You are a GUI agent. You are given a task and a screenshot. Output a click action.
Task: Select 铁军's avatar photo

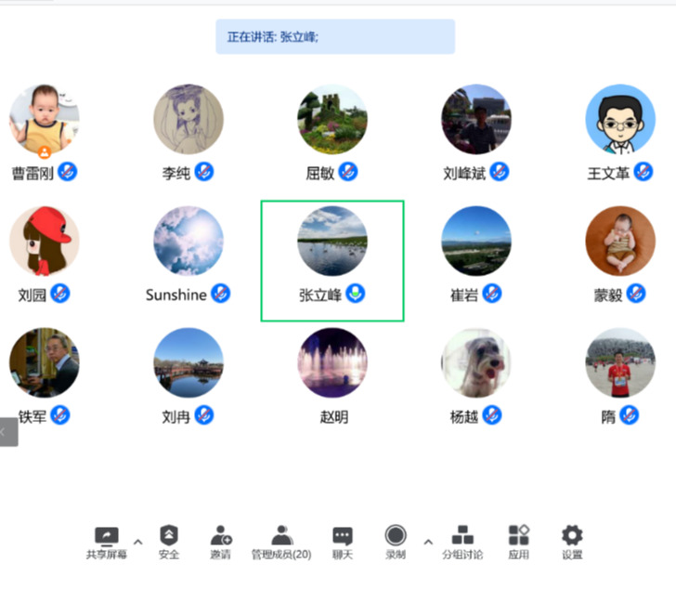click(45, 362)
